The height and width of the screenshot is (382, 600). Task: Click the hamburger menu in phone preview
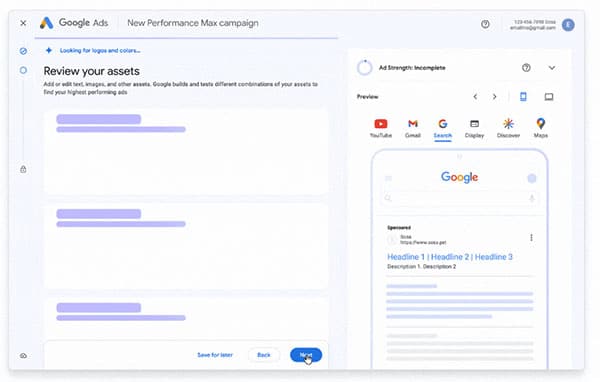(388, 178)
